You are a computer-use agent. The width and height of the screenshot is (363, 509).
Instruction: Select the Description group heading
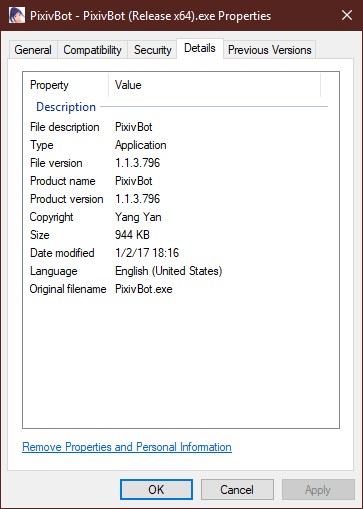point(66,107)
